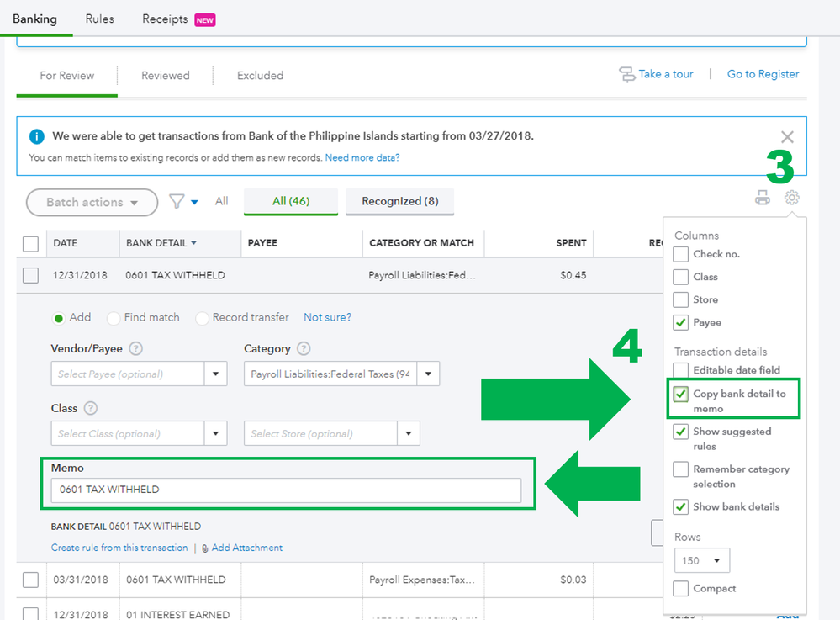Click the 01 INTEREST EARNED bank detail
The image size is (840, 620).
[x=178, y=614]
